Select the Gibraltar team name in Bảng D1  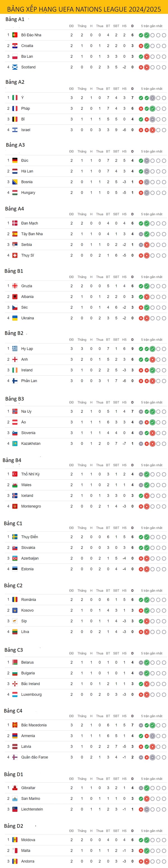[x=28, y=788]
